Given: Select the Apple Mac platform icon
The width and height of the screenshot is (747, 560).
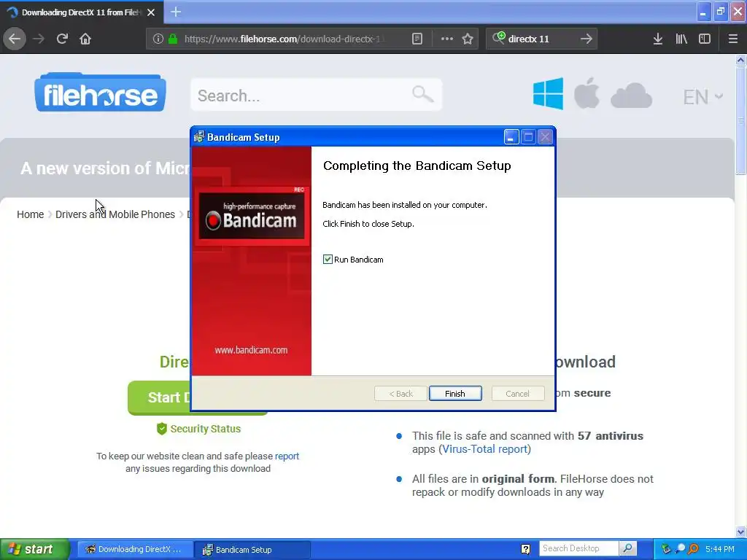Looking at the screenshot, I should click(x=587, y=93).
